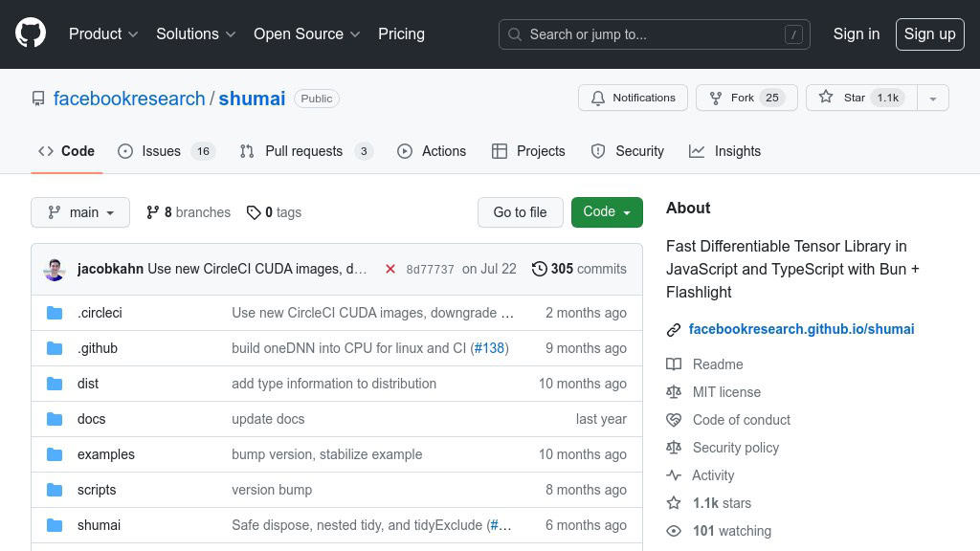Open the main branch selector dropdown
Viewport: 980px width, 551px height.
80,212
